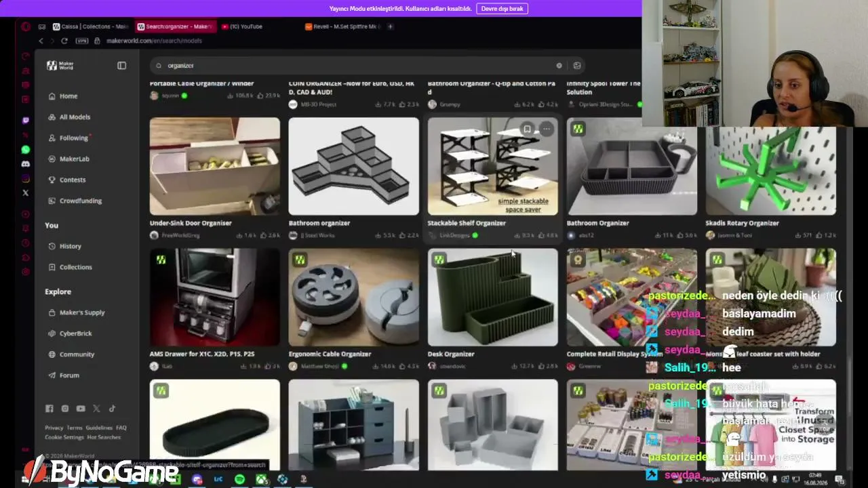Open Twitch from the browser sidebar

click(26, 121)
